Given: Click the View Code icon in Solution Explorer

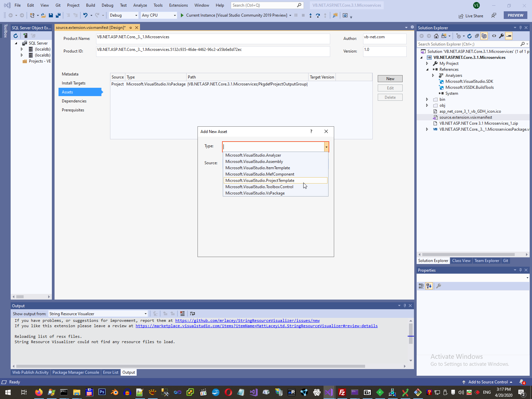Looking at the screenshot, I should pyautogui.click(x=494, y=36).
